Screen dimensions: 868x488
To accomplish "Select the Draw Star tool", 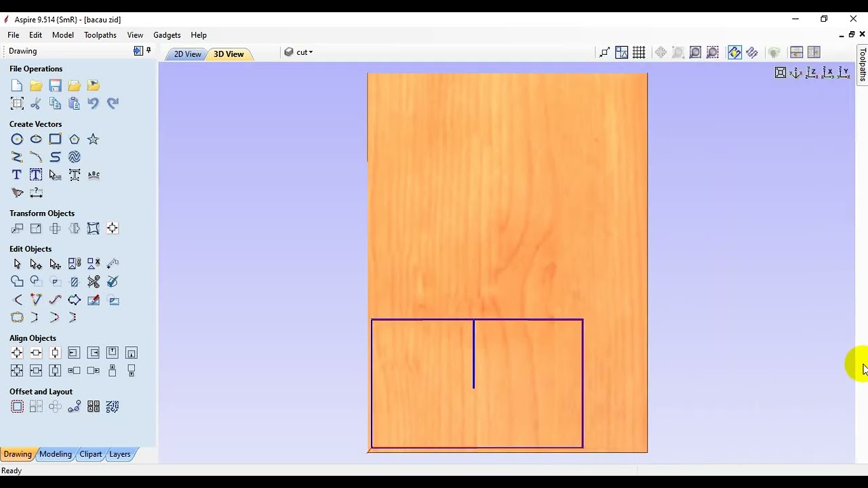I will pyautogui.click(x=93, y=139).
